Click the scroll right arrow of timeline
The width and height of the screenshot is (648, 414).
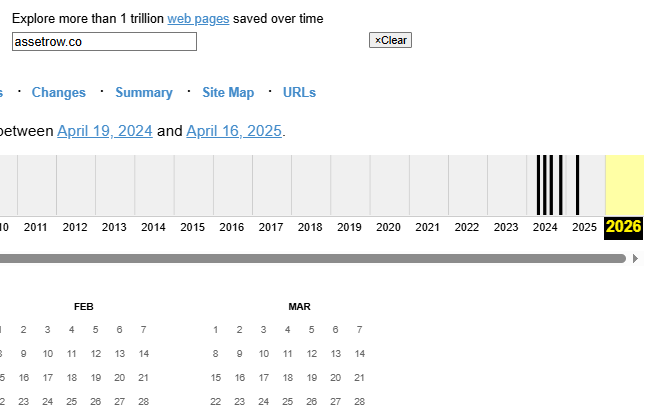(x=636, y=258)
